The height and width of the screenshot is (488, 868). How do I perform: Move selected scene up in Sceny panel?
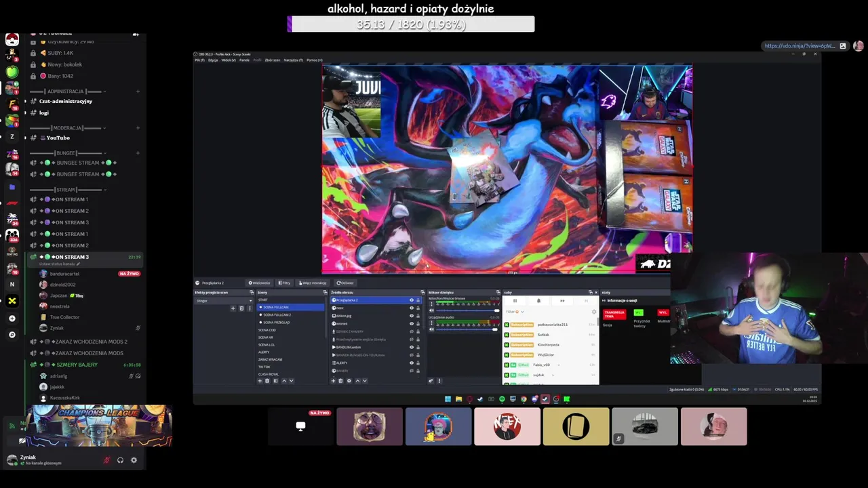coord(284,381)
